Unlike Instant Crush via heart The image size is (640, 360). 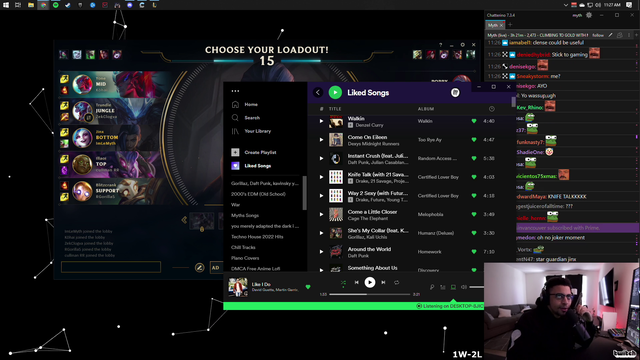tap(474, 158)
